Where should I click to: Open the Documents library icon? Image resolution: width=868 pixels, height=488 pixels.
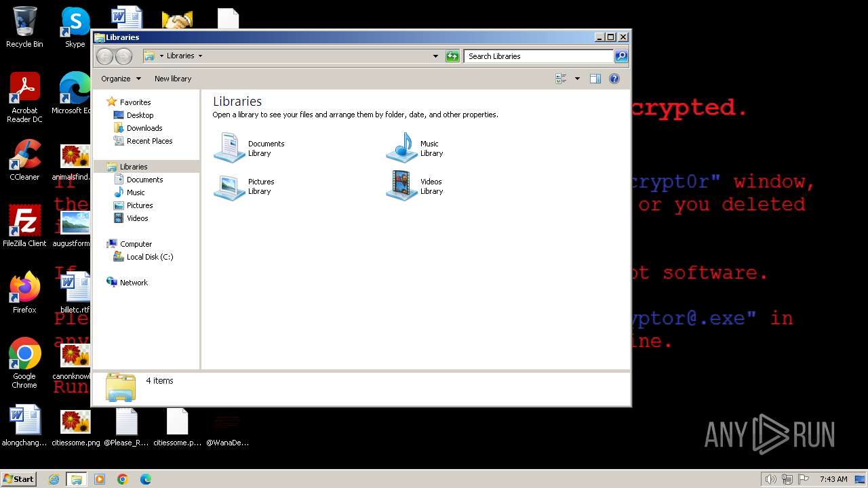(229, 148)
